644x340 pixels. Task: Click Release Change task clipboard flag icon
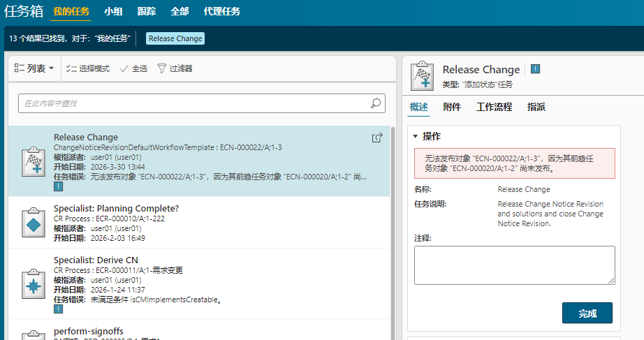click(31, 161)
